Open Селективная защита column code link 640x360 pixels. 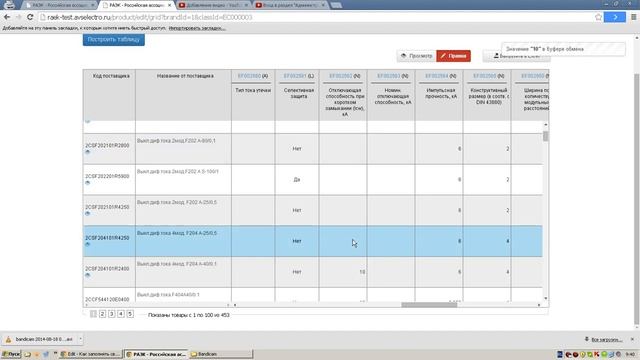[295, 76]
